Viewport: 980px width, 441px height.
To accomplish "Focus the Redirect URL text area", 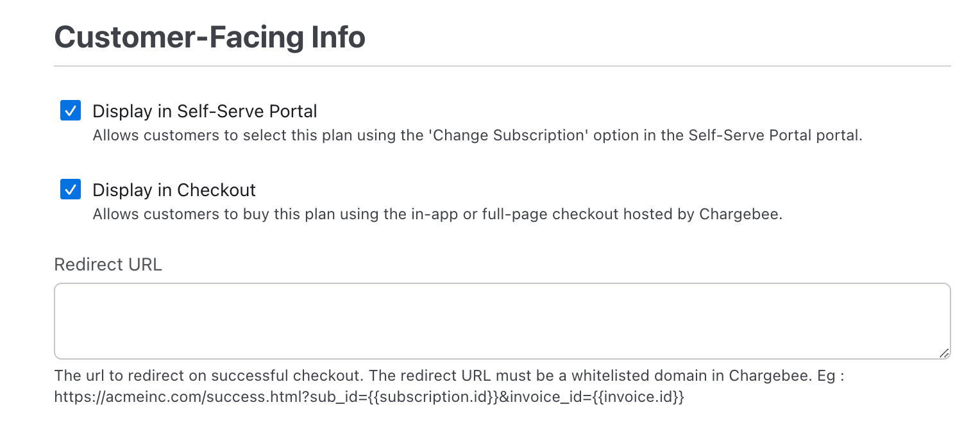I will coord(502,320).
